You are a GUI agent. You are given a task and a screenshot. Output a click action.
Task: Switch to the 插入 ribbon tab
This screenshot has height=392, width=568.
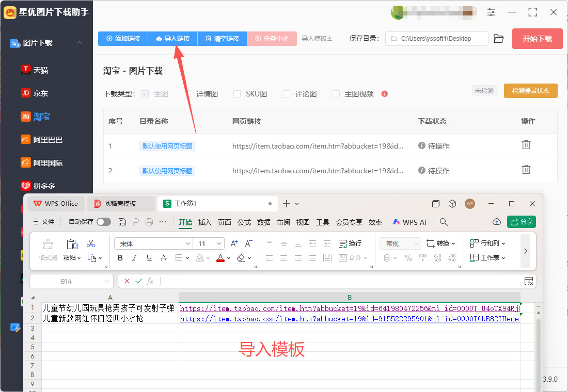pyautogui.click(x=205, y=222)
